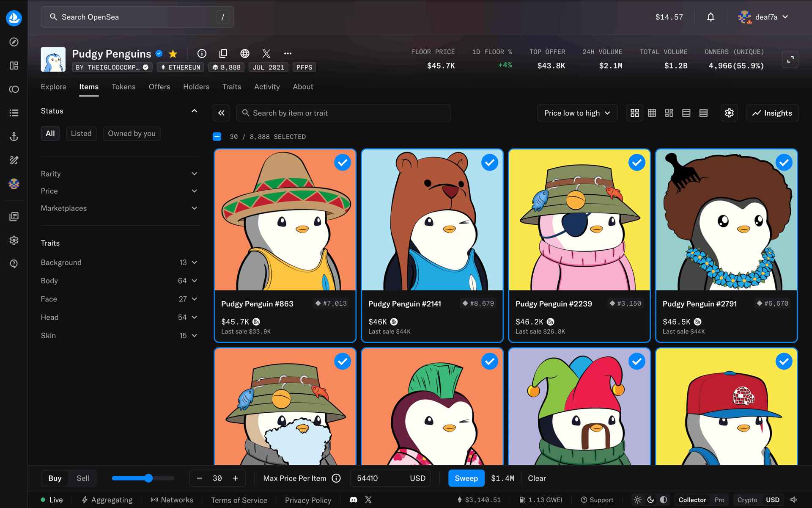Switch to mosaic grid view
Image resolution: width=812 pixels, height=508 pixels.
pyautogui.click(x=669, y=113)
